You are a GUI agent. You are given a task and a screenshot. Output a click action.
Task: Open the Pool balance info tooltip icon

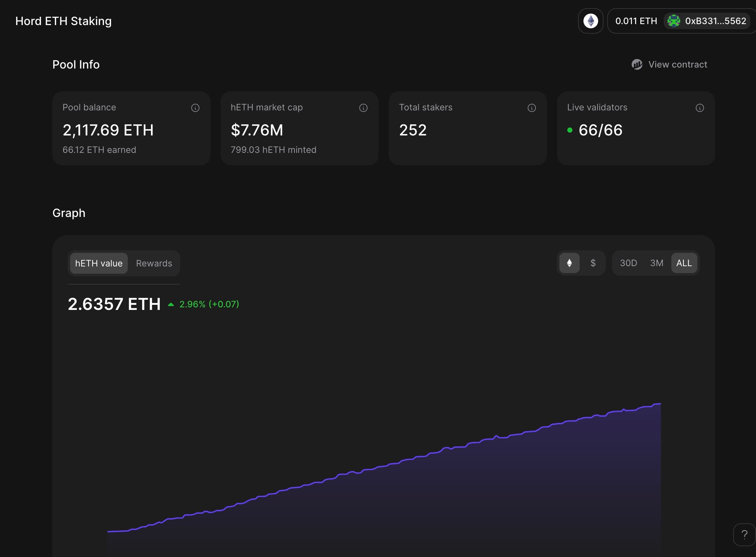[x=195, y=108]
